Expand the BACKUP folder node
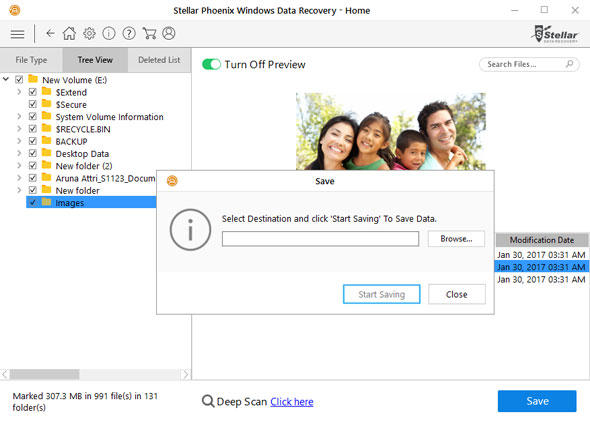 click(19, 141)
